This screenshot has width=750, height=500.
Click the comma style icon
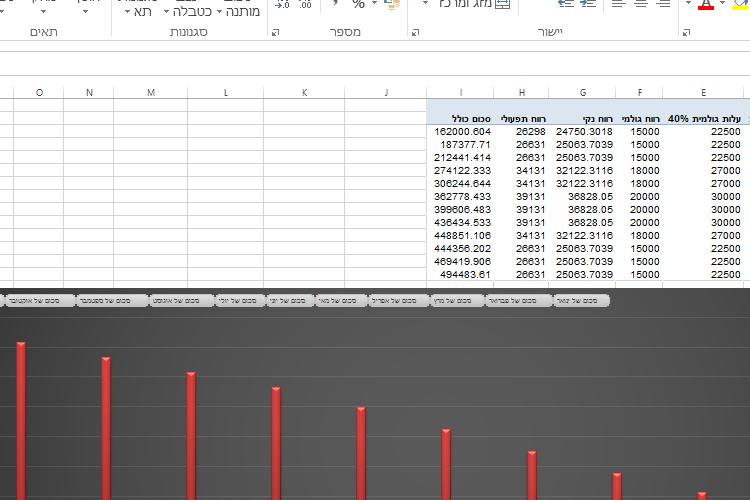pos(335,4)
